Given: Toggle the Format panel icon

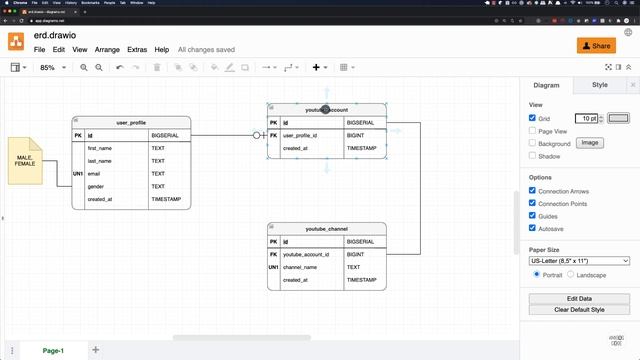Looking at the screenshot, I should [618, 67].
